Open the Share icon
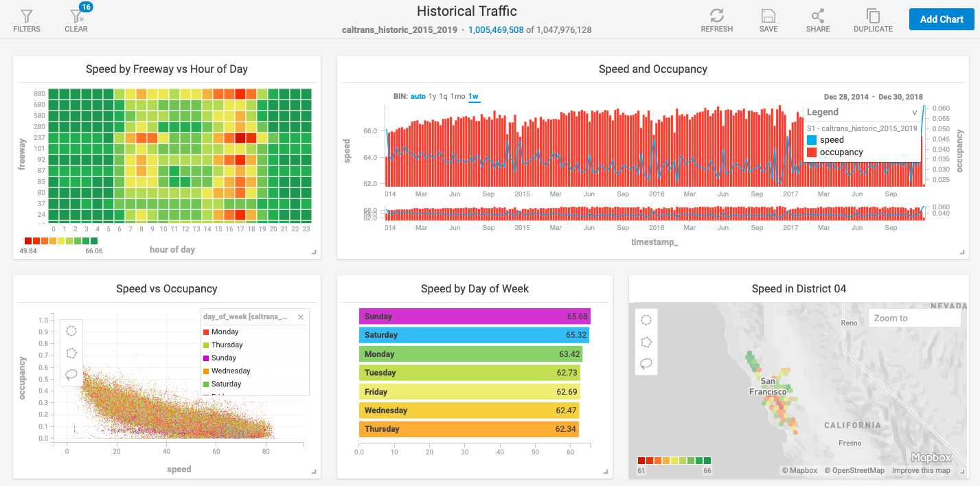 (x=818, y=16)
